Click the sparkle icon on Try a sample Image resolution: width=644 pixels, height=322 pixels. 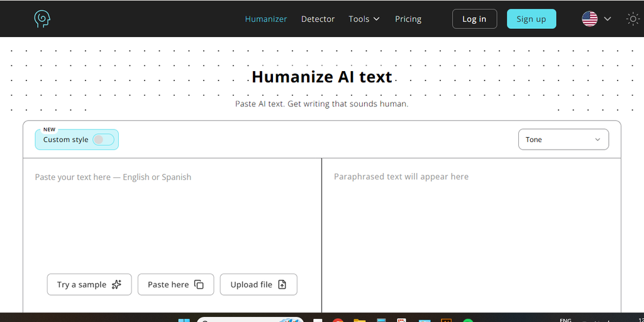click(x=116, y=285)
